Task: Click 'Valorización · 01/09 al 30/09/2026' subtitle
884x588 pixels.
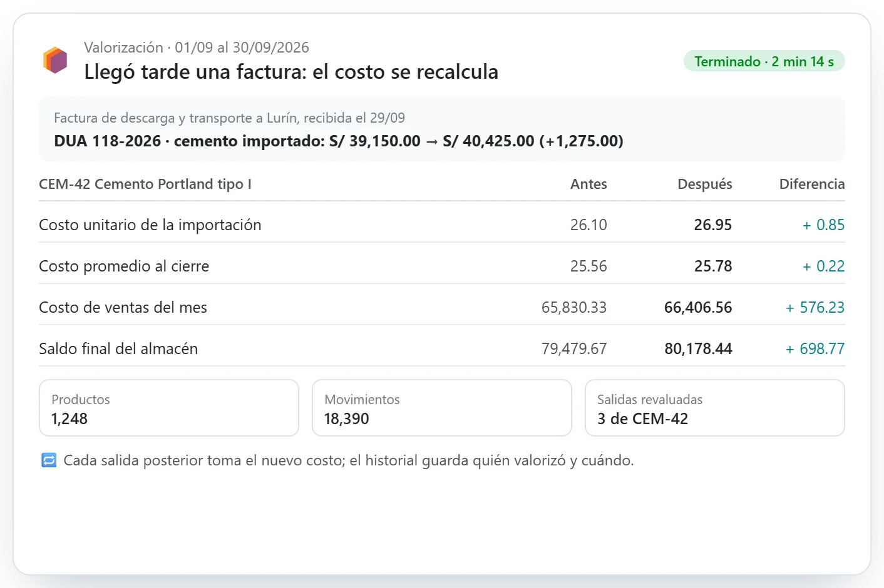Action: 197,48
